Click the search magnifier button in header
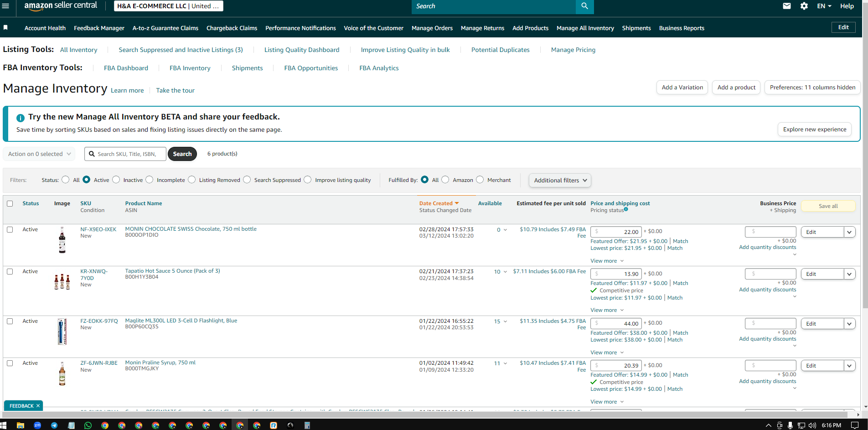The image size is (868, 430). coord(584,6)
